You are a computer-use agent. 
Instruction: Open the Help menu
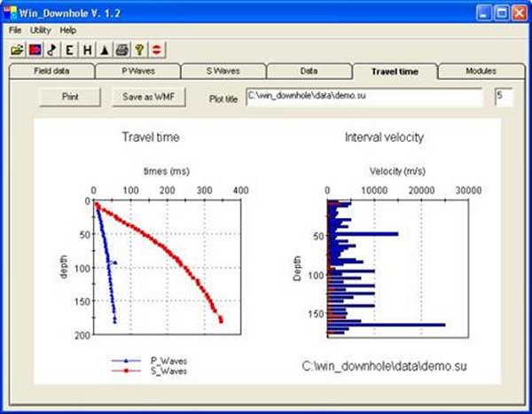68,30
